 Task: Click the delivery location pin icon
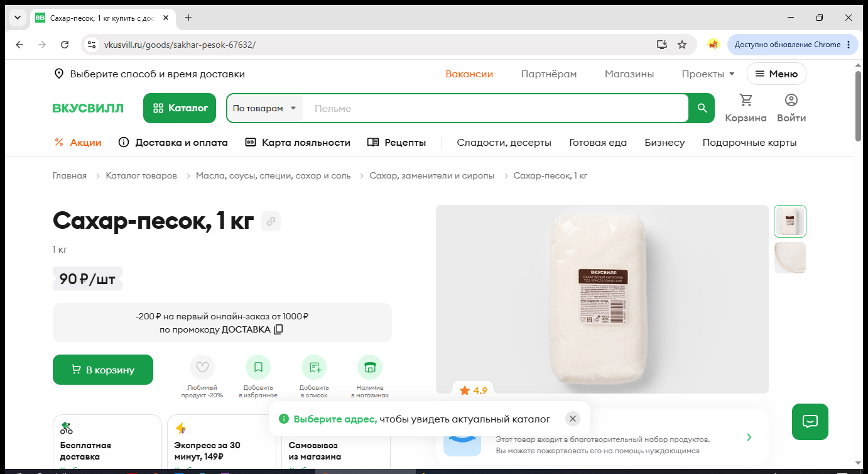click(x=59, y=74)
